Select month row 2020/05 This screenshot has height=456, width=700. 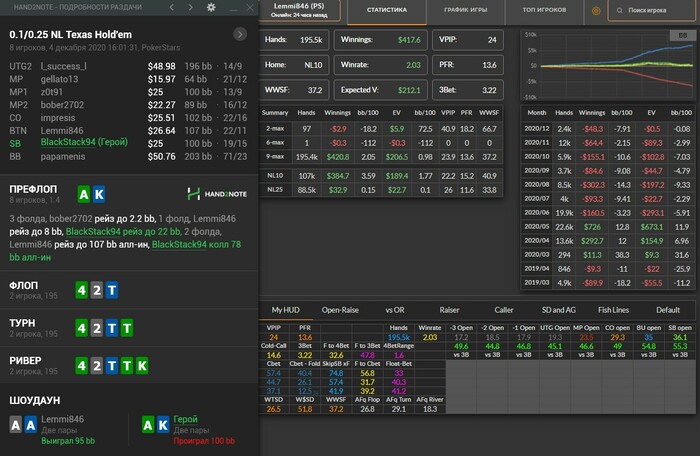tap(608, 227)
